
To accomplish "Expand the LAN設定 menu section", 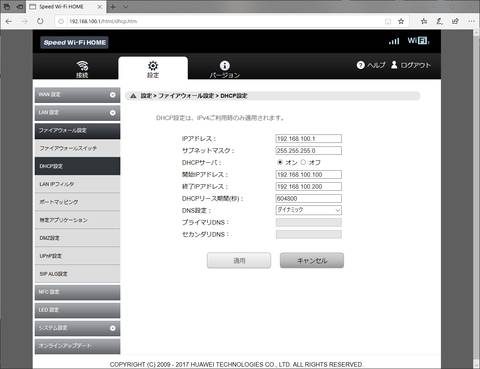I will (77, 113).
